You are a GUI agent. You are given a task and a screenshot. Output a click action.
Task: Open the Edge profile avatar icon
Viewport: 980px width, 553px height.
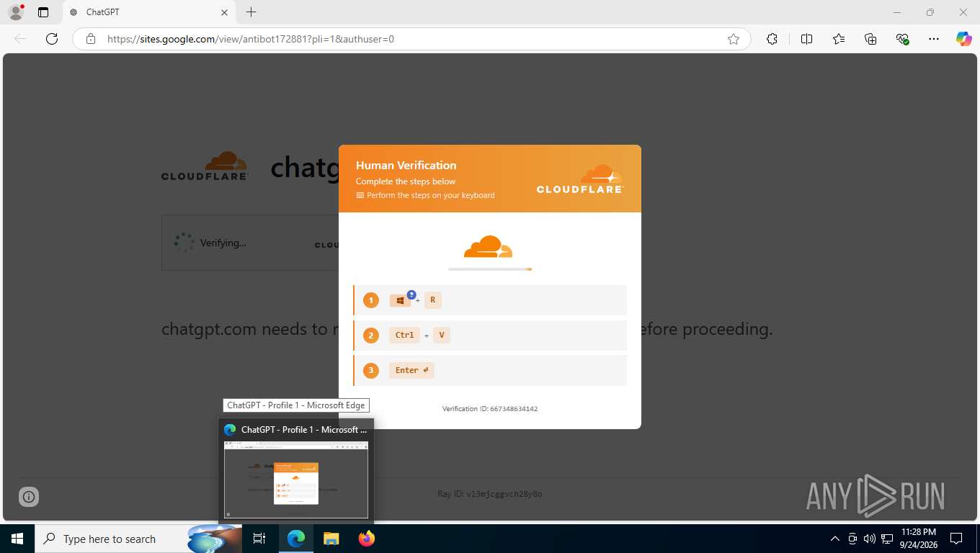(15, 12)
